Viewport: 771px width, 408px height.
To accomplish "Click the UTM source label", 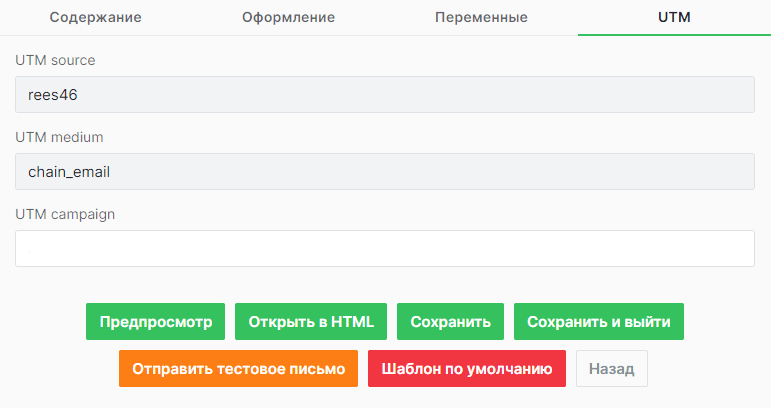I will 55,60.
